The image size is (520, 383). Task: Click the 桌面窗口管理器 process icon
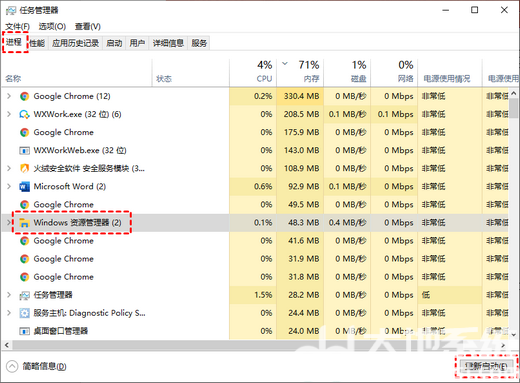click(24, 331)
